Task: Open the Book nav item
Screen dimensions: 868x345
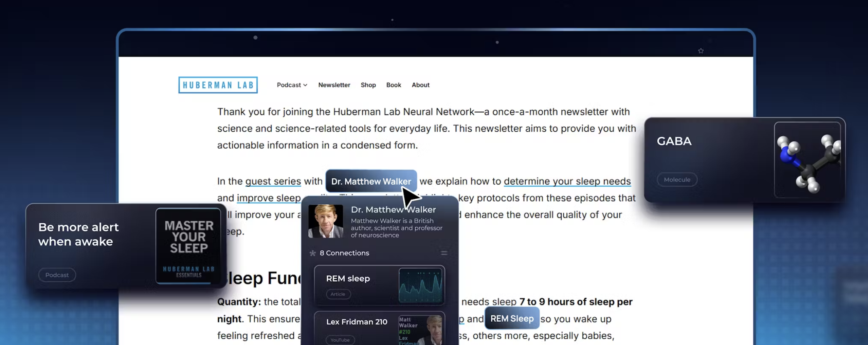Action: [x=394, y=85]
